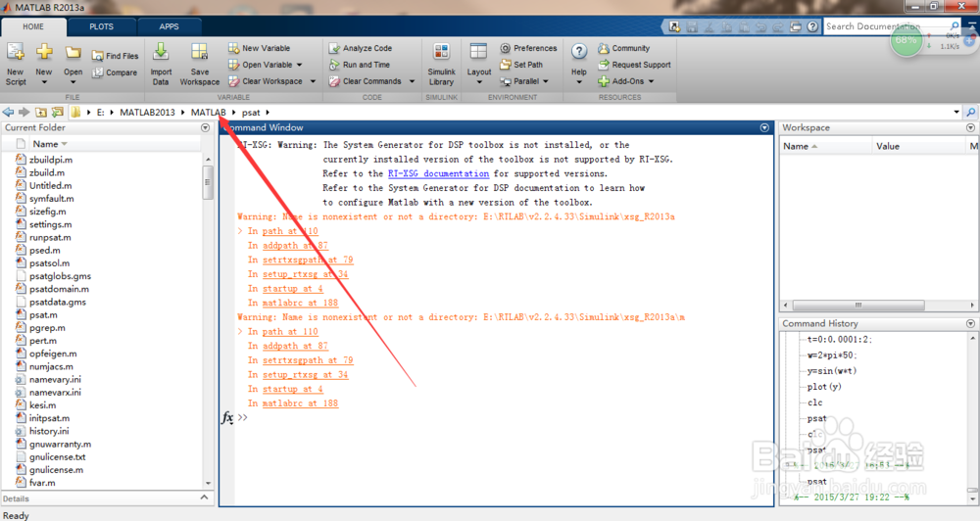The width and height of the screenshot is (980, 521).
Task: Switch to the HOME tab
Action: (33, 26)
